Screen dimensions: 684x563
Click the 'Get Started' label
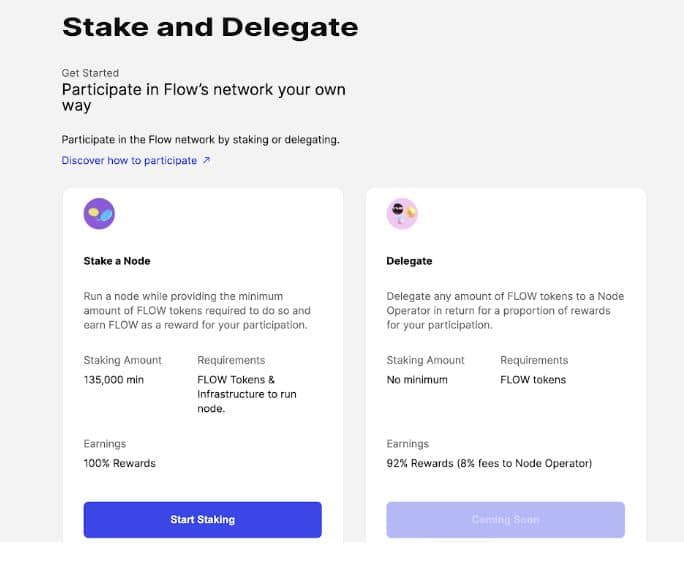point(90,73)
